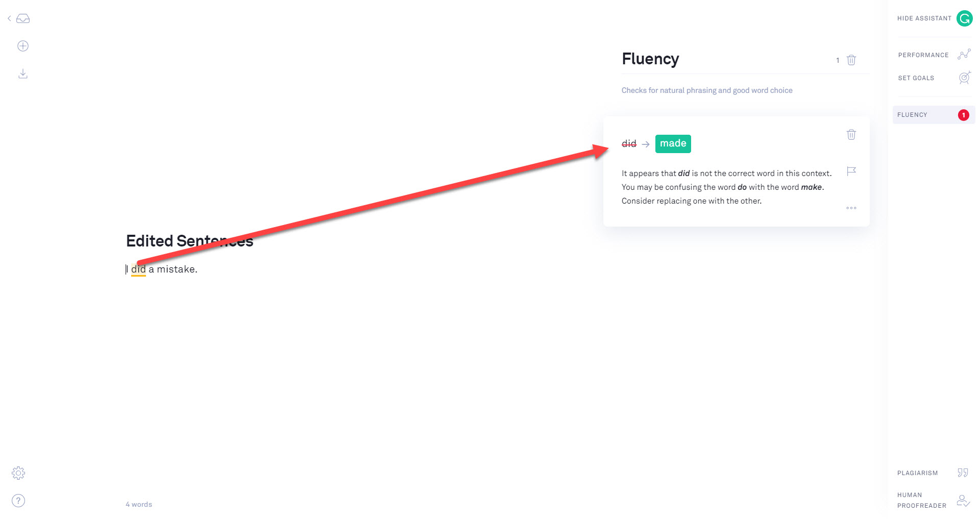The image size is (980, 519).
Task: Open more options on suggestion card
Action: [851, 208]
